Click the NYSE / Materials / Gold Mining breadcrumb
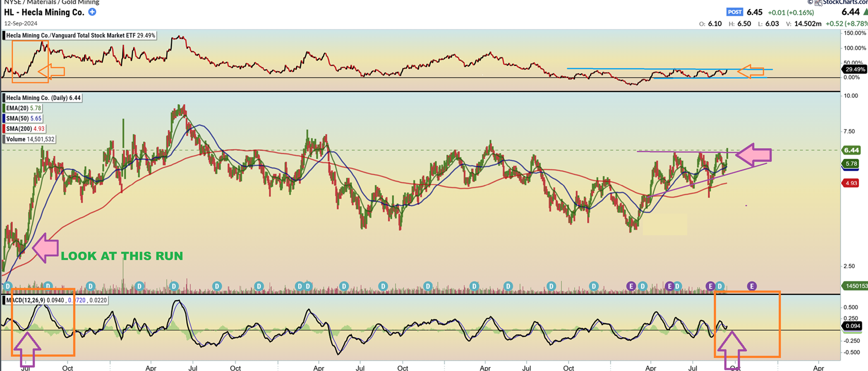The width and height of the screenshot is (868, 371). point(51,2)
